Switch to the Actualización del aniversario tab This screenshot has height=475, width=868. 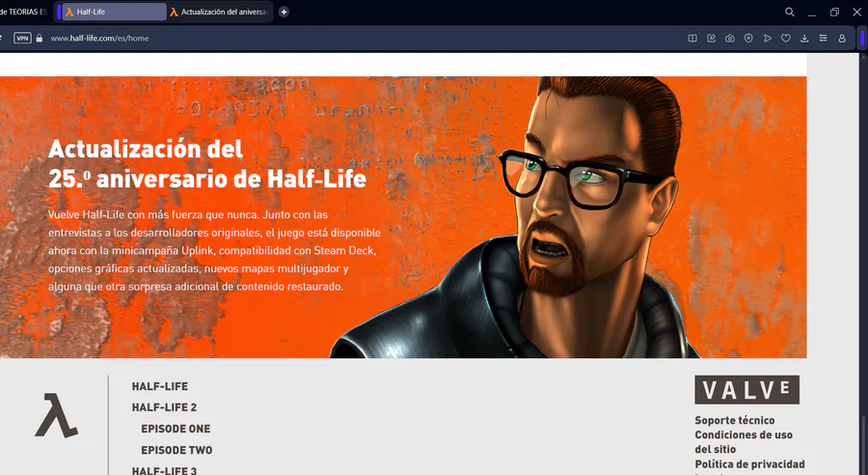pyautogui.click(x=220, y=12)
